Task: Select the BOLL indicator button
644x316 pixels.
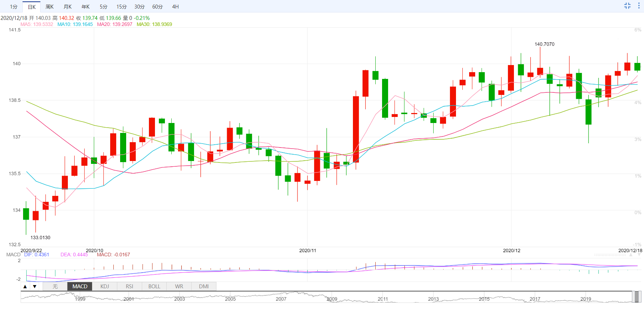Action: tap(154, 286)
